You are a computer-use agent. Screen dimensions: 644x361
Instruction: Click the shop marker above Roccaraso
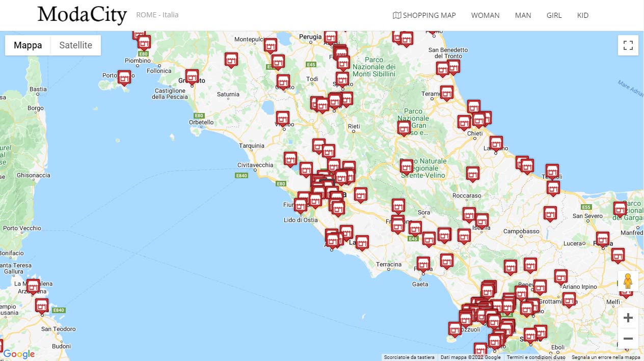[x=473, y=173]
